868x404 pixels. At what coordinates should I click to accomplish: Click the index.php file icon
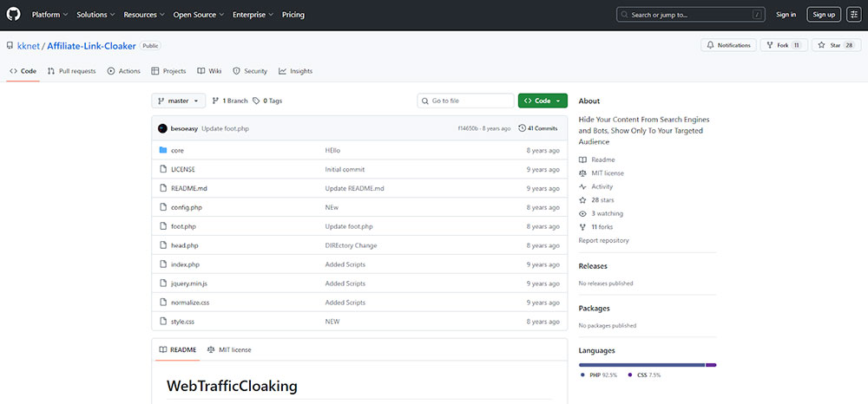tap(163, 264)
